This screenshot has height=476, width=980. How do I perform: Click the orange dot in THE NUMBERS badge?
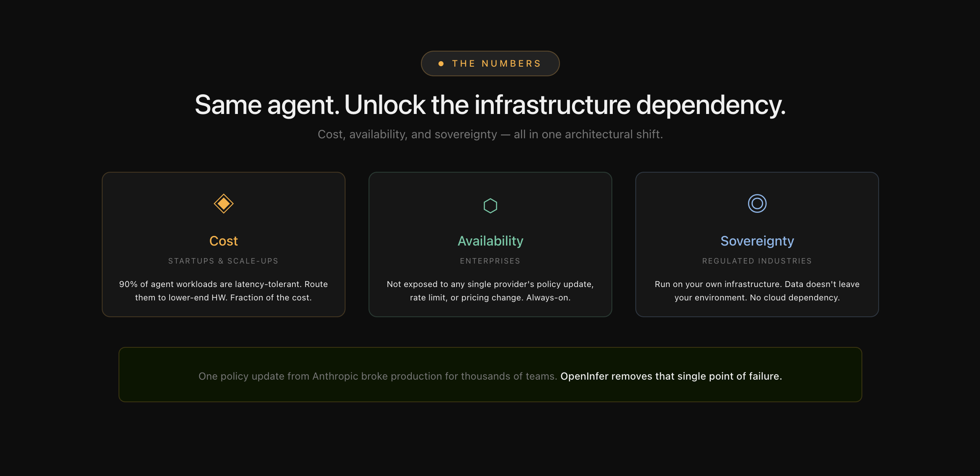click(x=440, y=63)
